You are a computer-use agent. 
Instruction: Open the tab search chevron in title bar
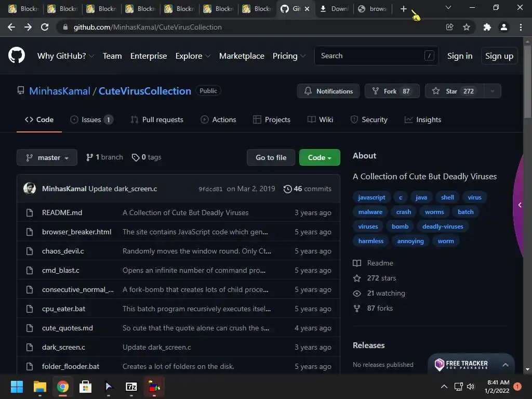448,7
